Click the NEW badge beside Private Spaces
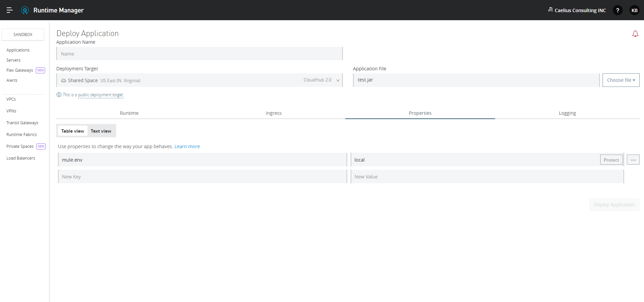 pyautogui.click(x=41, y=146)
